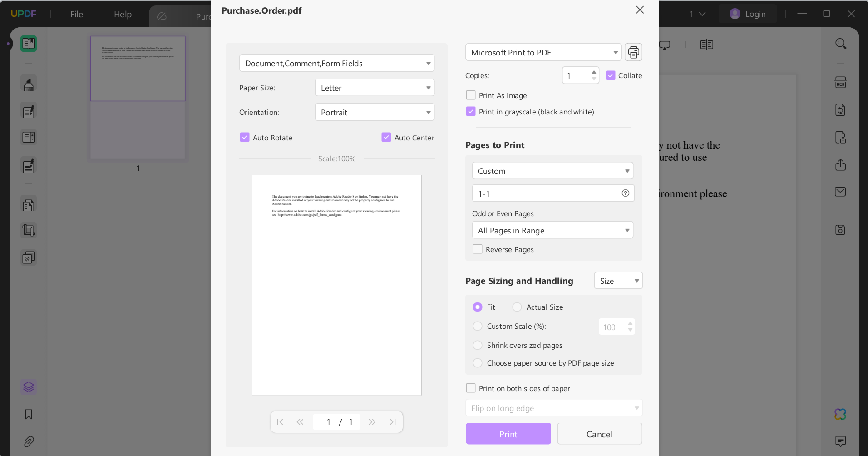This screenshot has width=868, height=456.
Task: Select the Actual Size radio button
Action: (x=517, y=307)
